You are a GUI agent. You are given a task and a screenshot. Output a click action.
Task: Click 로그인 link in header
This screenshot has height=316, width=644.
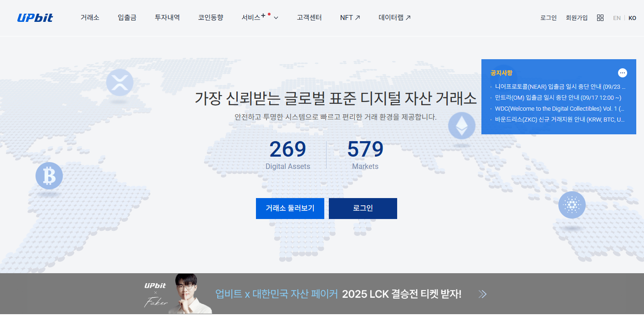[548, 18]
